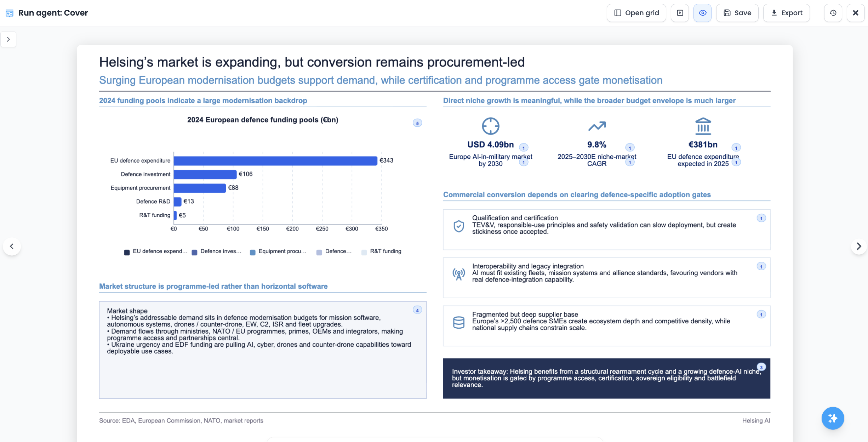Viewport: 868px width, 442px height.
Task: Click chart title '2024 European defence funding pools (€bn)'
Action: (x=263, y=120)
